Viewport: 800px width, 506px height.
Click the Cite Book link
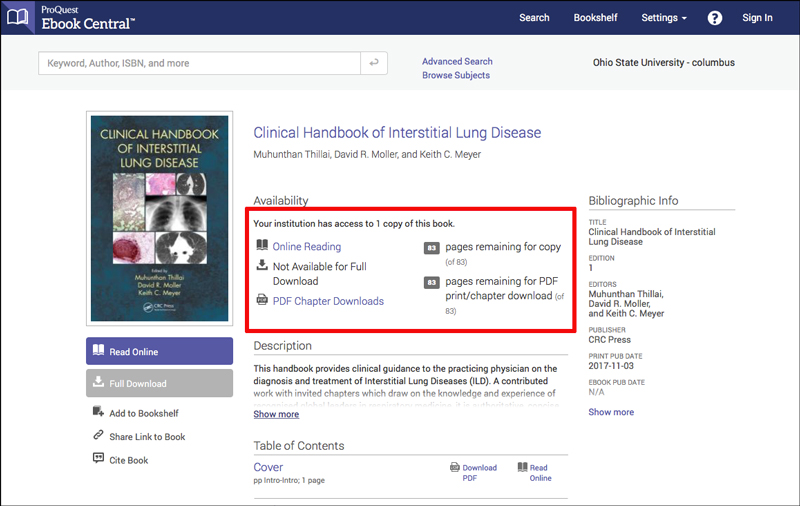(129, 460)
